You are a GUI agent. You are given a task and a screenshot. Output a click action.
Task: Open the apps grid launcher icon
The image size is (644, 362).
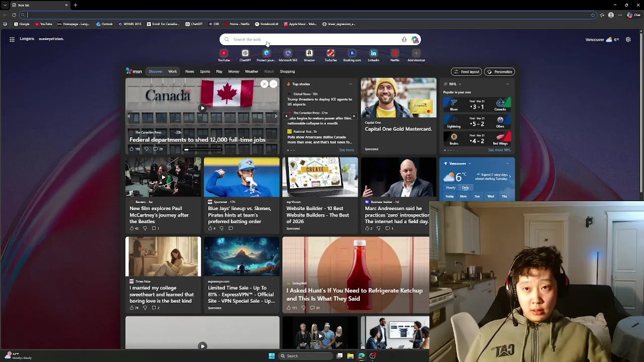point(12,39)
